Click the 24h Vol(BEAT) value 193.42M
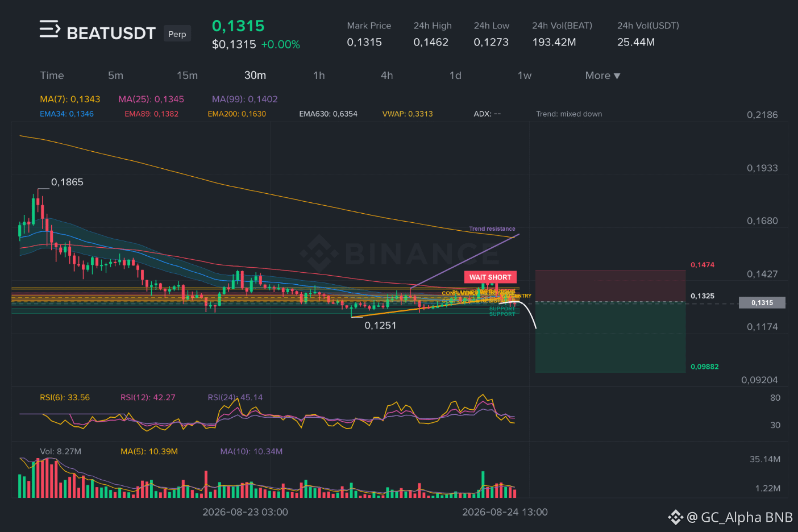This screenshot has width=798, height=532. (554, 42)
